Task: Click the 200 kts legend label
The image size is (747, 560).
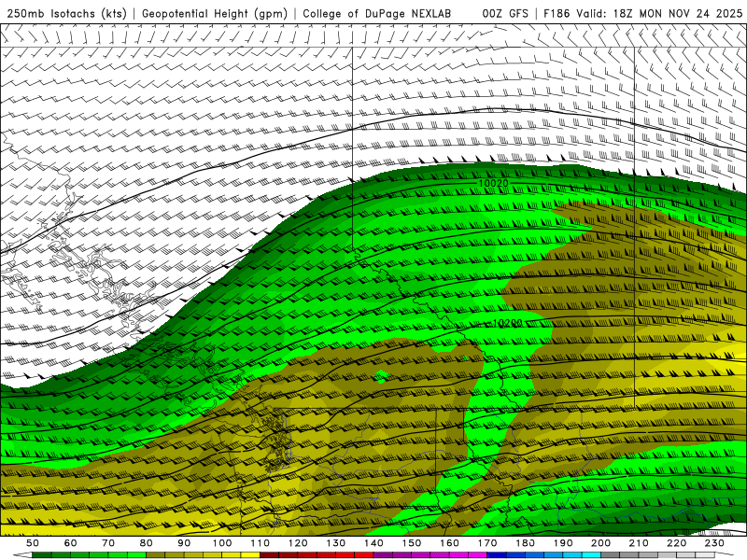Action: tap(601, 543)
